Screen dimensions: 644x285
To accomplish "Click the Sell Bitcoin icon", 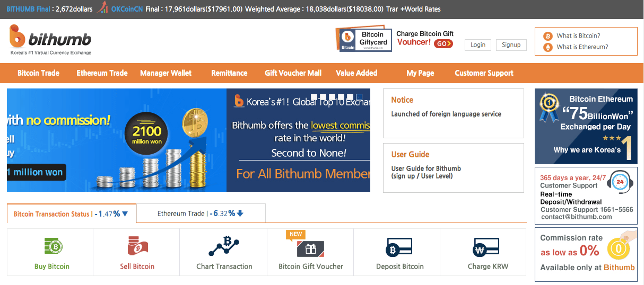I will pyautogui.click(x=137, y=247).
